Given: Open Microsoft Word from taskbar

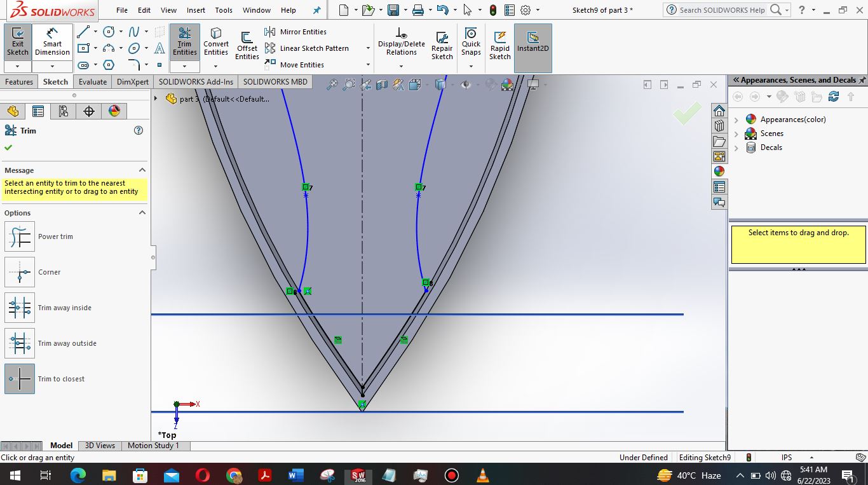Looking at the screenshot, I should [296, 475].
